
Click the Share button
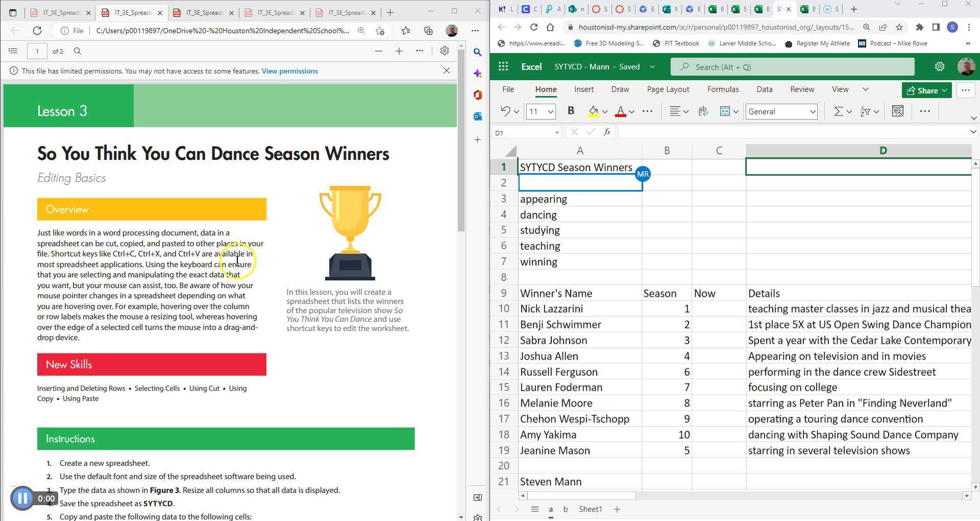926,90
